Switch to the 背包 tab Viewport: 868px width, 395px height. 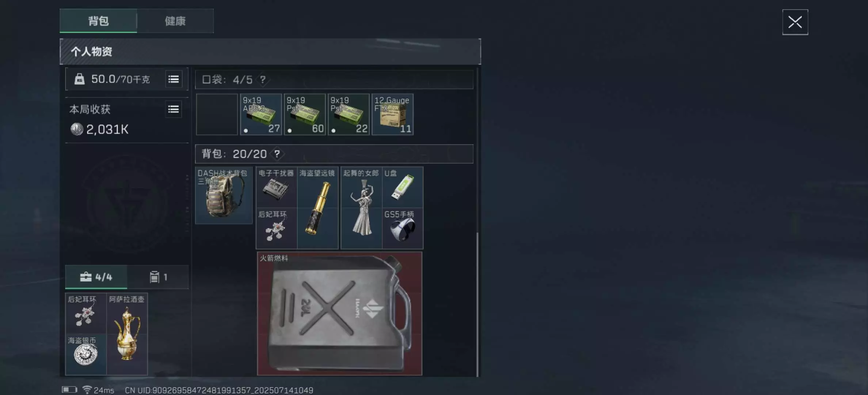tap(98, 21)
